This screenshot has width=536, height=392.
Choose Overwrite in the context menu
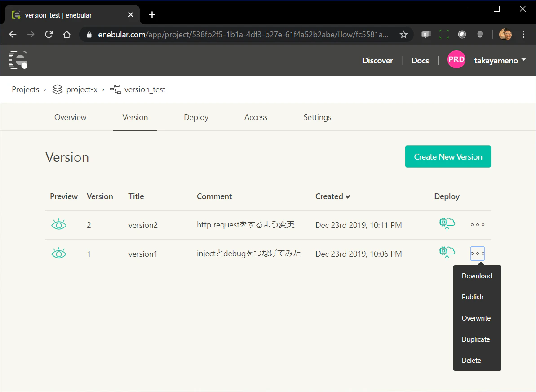coord(477,318)
